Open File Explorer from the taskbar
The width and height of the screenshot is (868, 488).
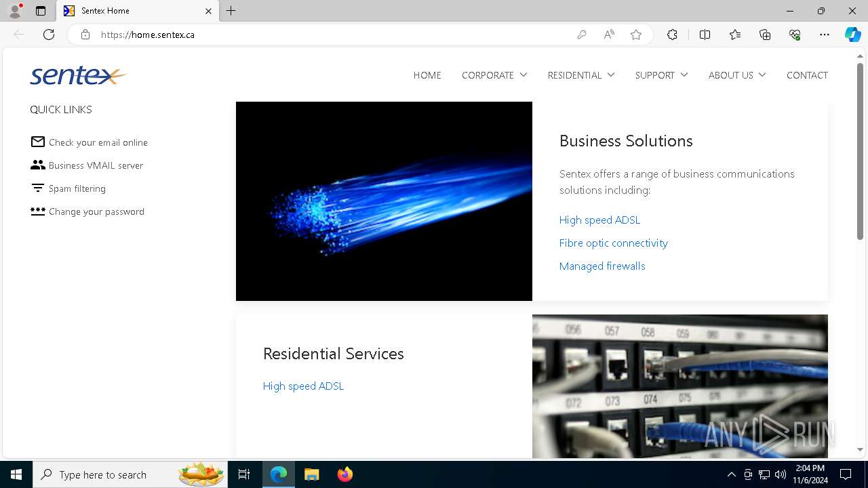click(x=311, y=474)
